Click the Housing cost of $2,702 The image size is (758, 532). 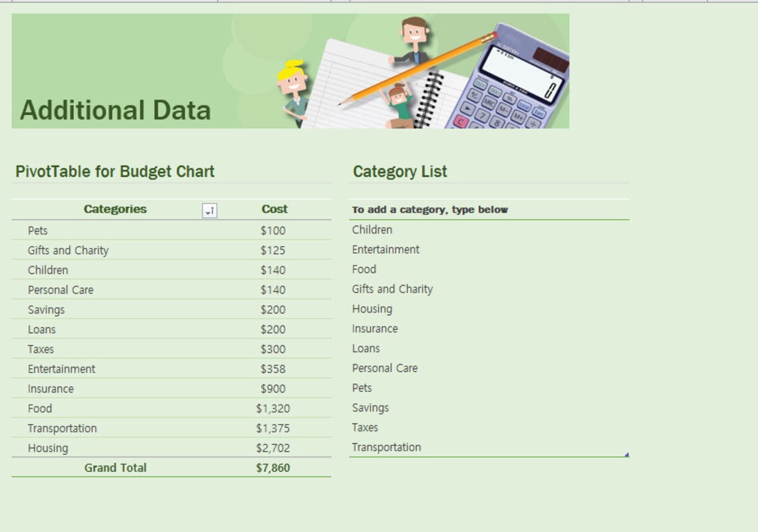click(x=275, y=448)
